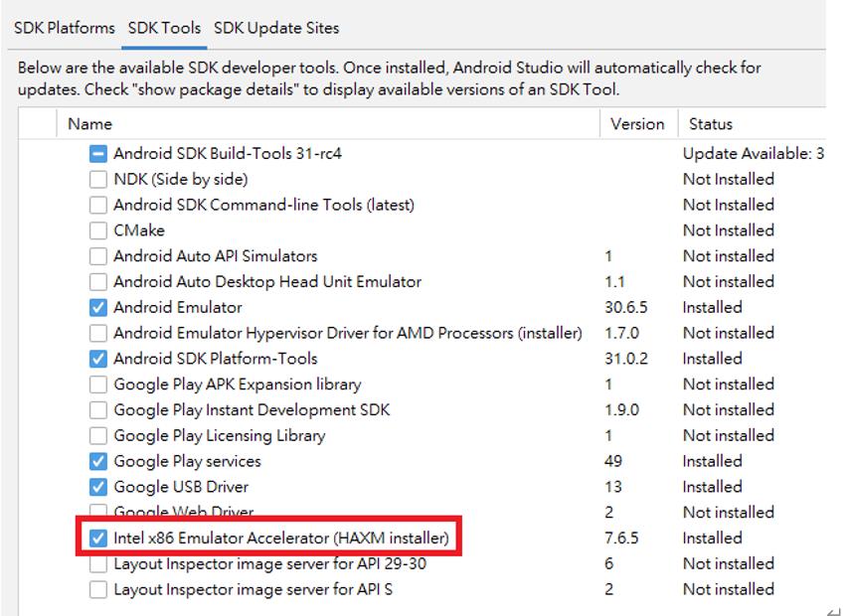Viewport: 847px width, 616px height.
Task: Select the SDK Tools tab
Action: [x=164, y=28]
